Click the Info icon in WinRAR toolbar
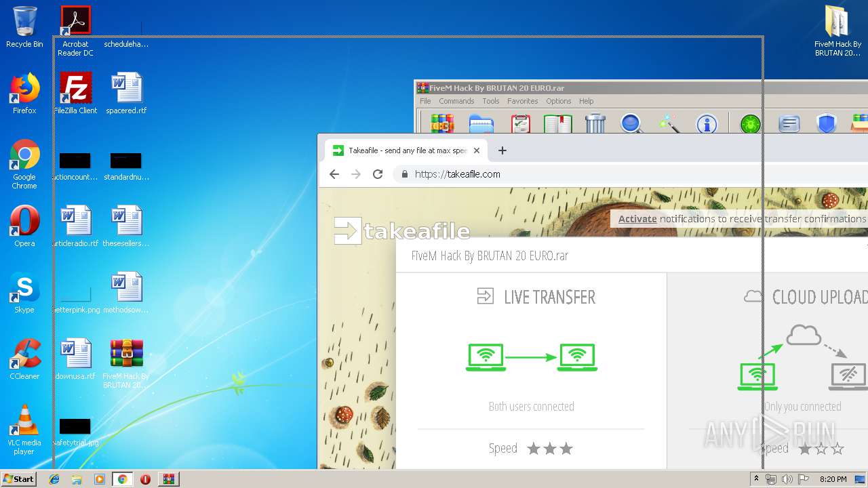The height and width of the screenshot is (488, 868). [707, 124]
